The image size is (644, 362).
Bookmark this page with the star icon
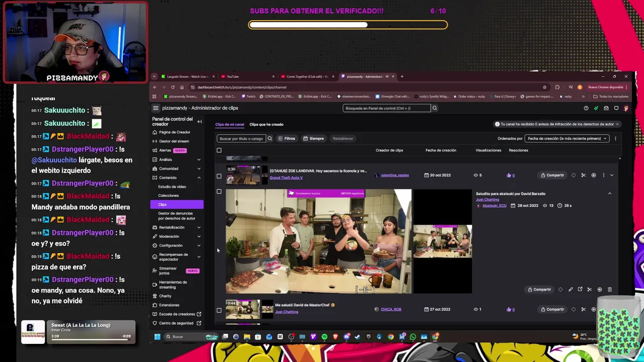(544, 87)
